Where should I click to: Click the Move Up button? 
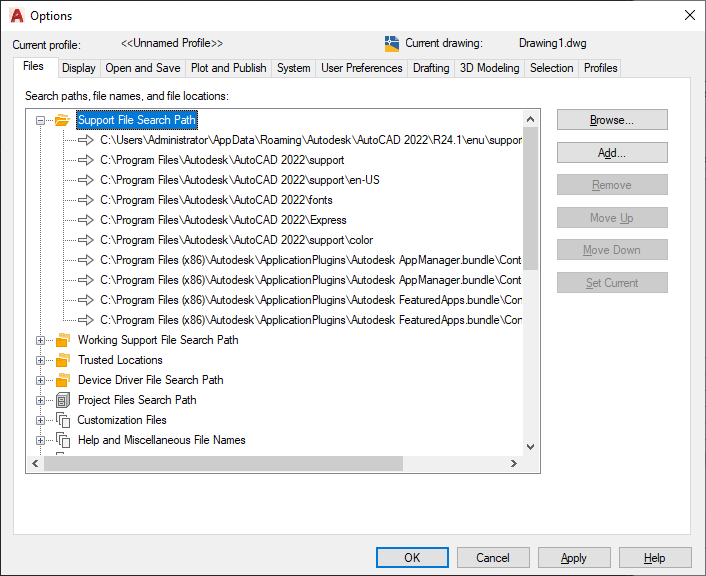[x=612, y=218]
